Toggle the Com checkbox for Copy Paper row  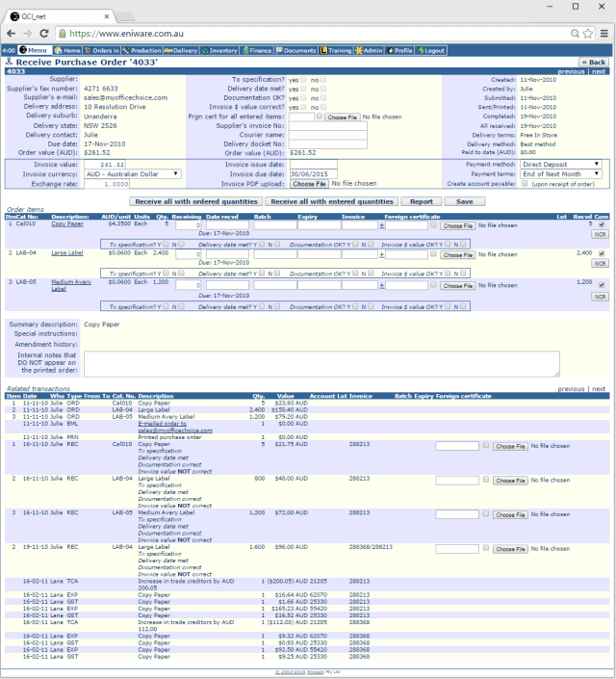pos(602,224)
